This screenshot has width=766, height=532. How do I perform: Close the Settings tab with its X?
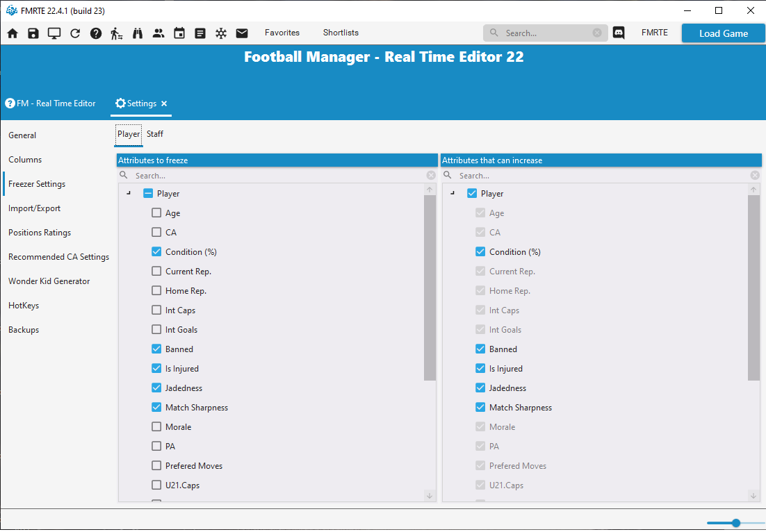click(164, 103)
